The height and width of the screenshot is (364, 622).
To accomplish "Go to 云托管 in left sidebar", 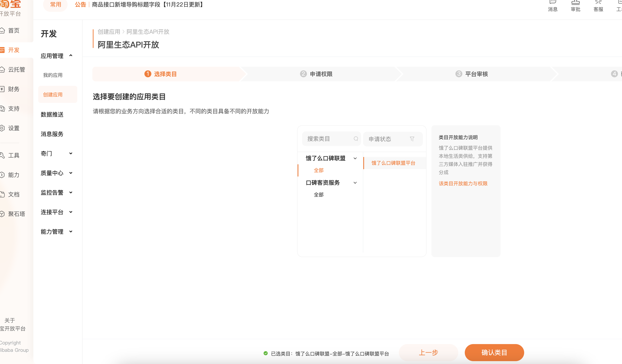I will [16, 70].
